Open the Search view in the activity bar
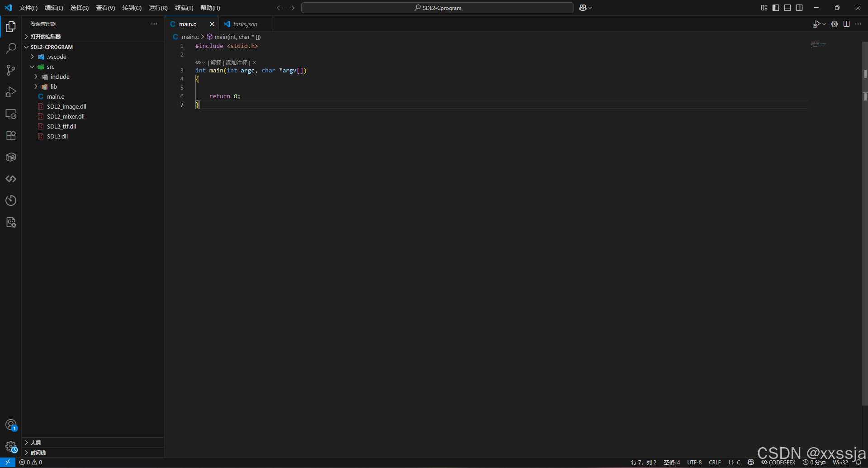868x468 pixels. point(11,48)
